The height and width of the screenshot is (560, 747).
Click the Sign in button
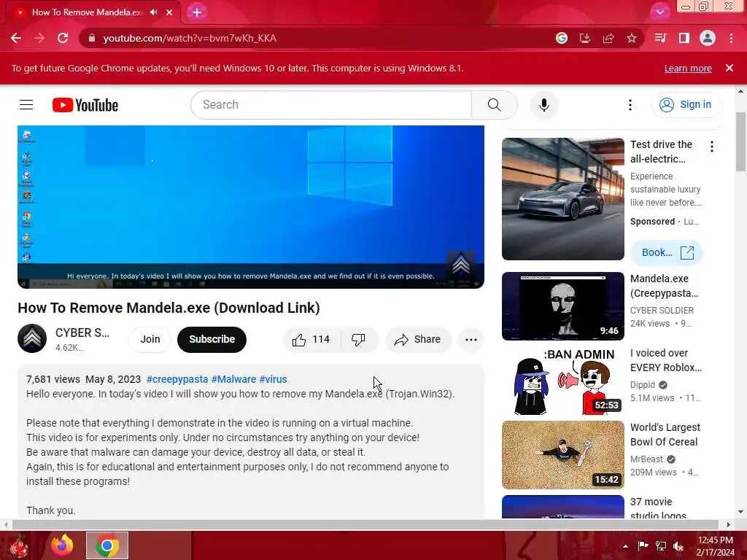(x=686, y=105)
